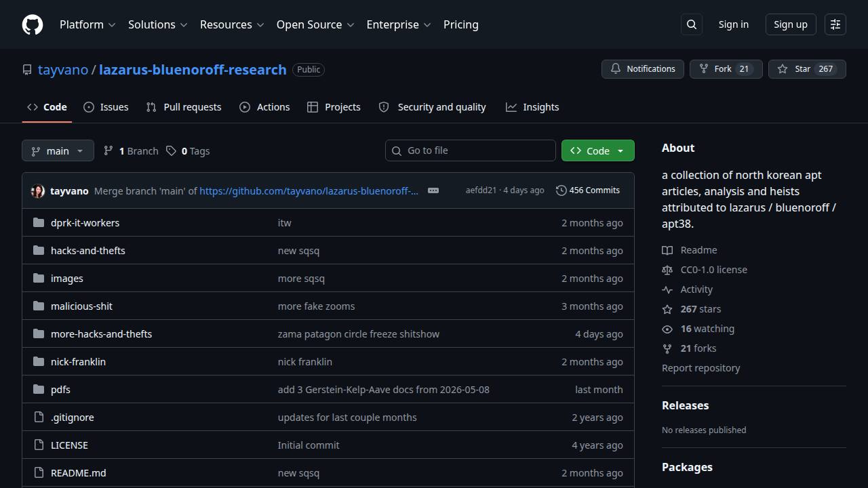The width and height of the screenshot is (868, 488).
Task: Click the folder icon for dprk-it-workers
Action: tap(39, 223)
